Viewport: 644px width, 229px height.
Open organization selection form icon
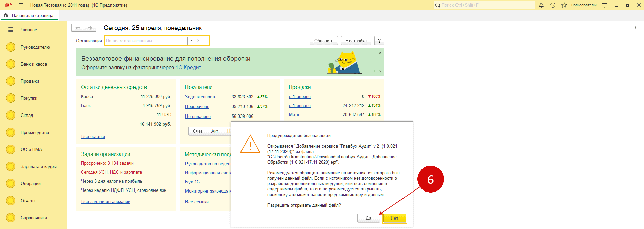point(206,41)
